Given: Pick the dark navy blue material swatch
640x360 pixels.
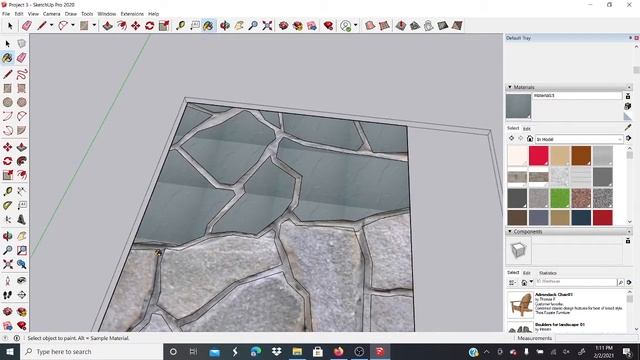Looking at the screenshot, I should (581, 218).
